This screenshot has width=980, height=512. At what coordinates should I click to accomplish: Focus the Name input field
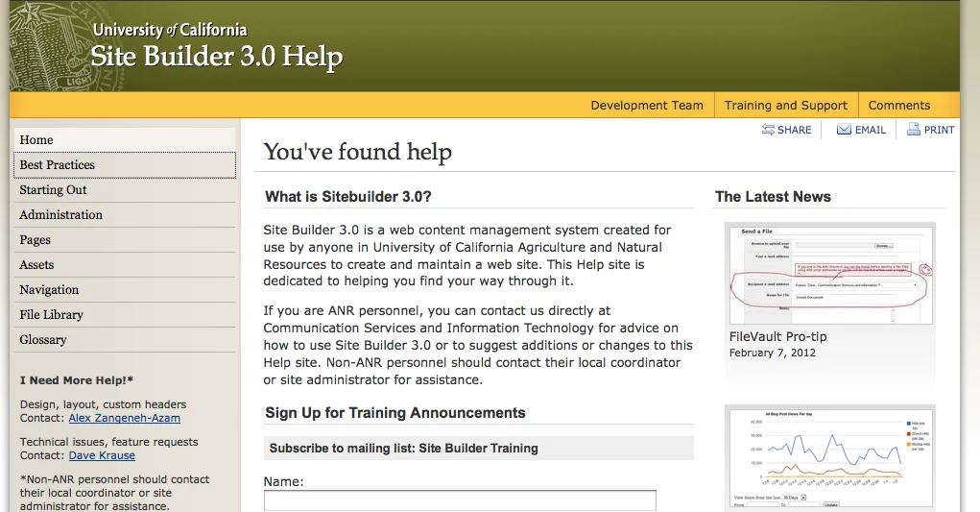460,500
